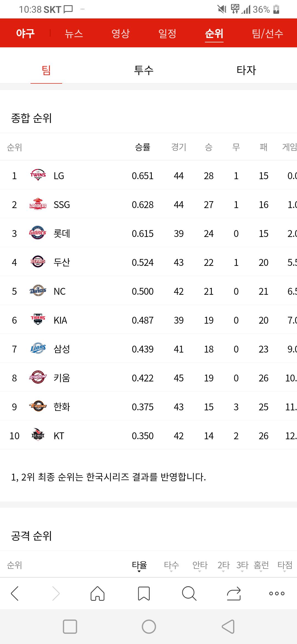Open the browser home icon

(98, 593)
